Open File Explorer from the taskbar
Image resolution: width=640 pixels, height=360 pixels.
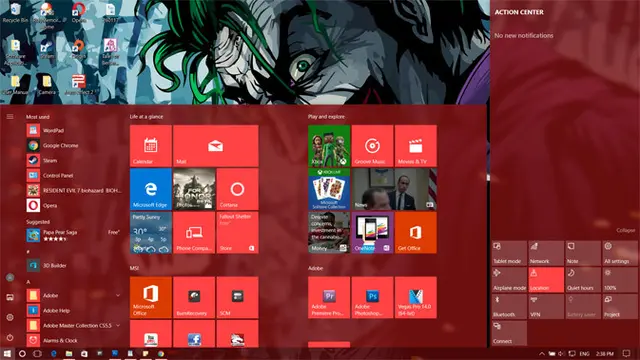69,353
